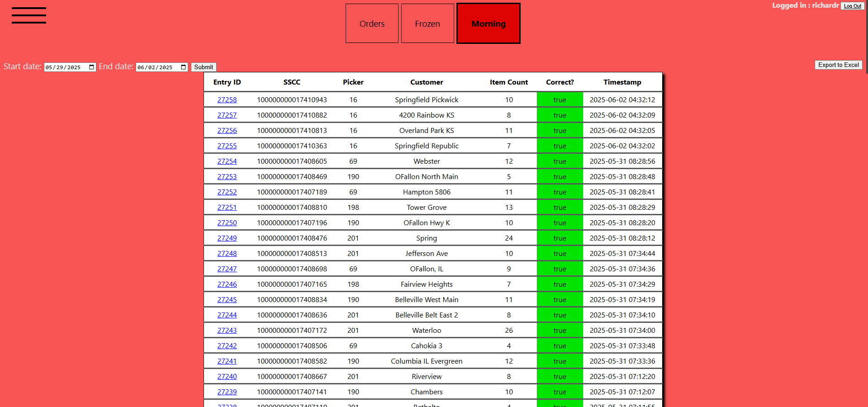The height and width of the screenshot is (407, 868).
Task: Click the Submit button
Action: point(204,67)
